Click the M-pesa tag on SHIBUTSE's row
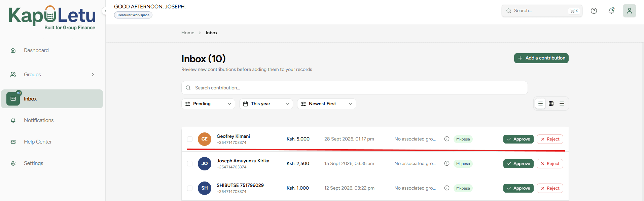 coord(463,188)
